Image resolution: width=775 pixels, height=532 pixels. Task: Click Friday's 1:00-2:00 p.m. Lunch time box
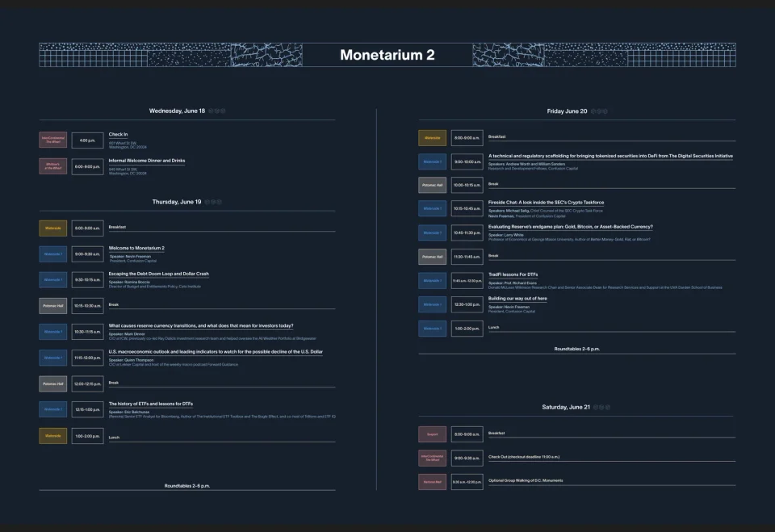(x=467, y=329)
